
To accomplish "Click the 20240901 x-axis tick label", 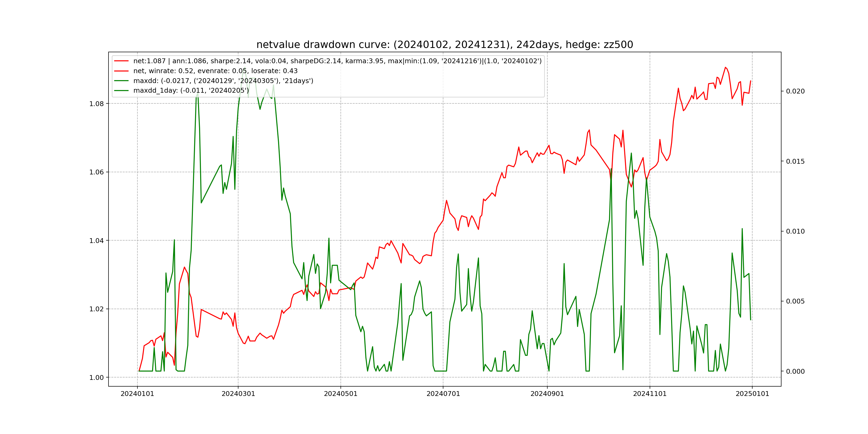I will coord(547,394).
